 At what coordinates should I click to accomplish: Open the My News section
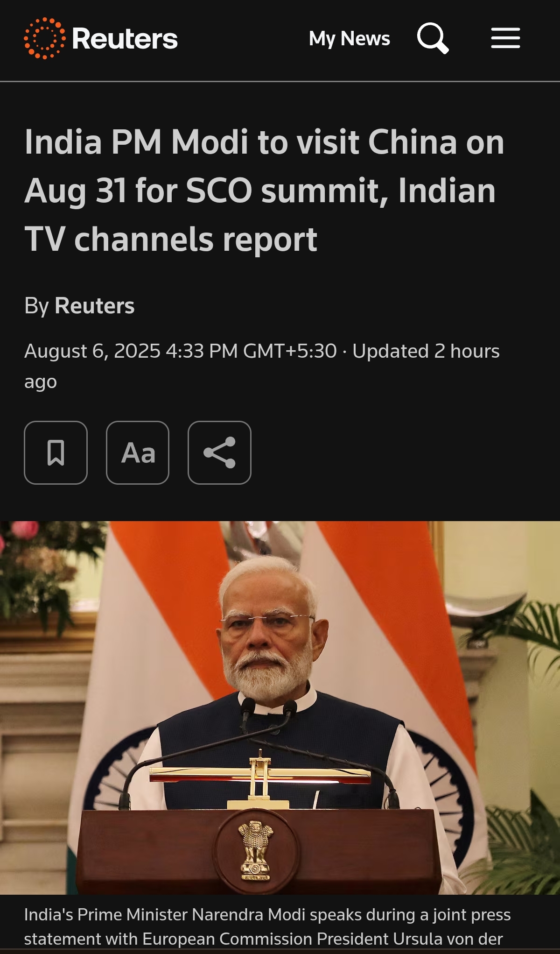(x=349, y=39)
